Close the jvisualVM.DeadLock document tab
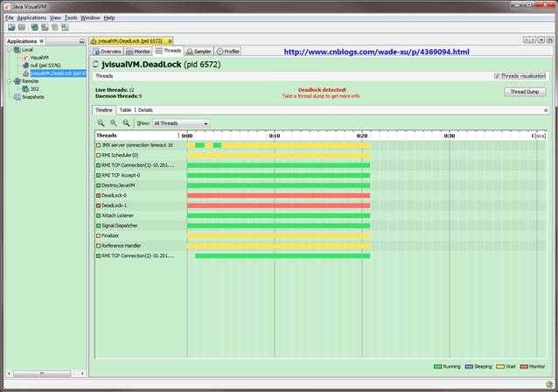 tap(170, 41)
